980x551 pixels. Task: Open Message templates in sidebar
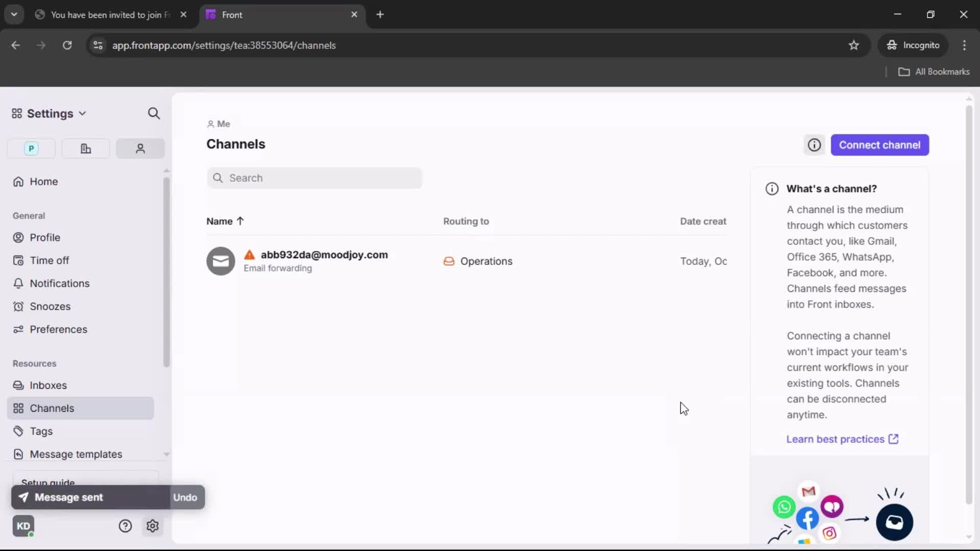(76, 454)
